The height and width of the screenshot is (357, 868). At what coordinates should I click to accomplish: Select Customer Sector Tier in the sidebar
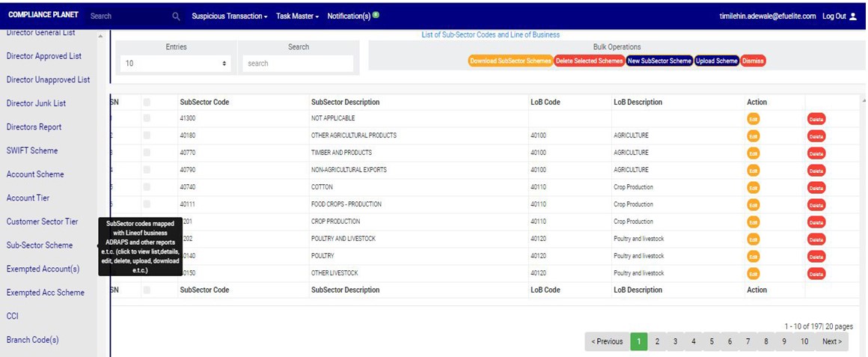click(42, 222)
